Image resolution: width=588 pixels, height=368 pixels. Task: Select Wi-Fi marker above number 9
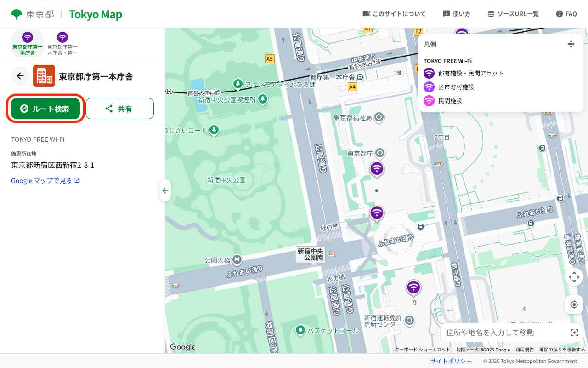pos(413,287)
